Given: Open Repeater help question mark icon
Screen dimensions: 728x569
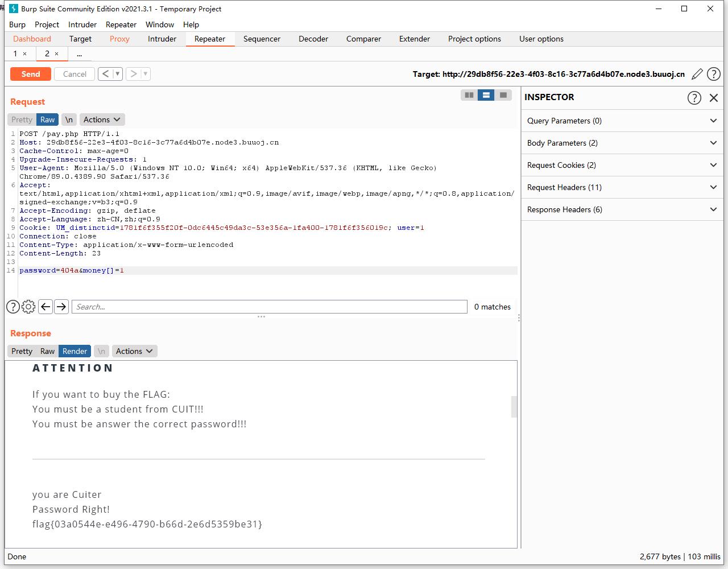Looking at the screenshot, I should pos(713,74).
